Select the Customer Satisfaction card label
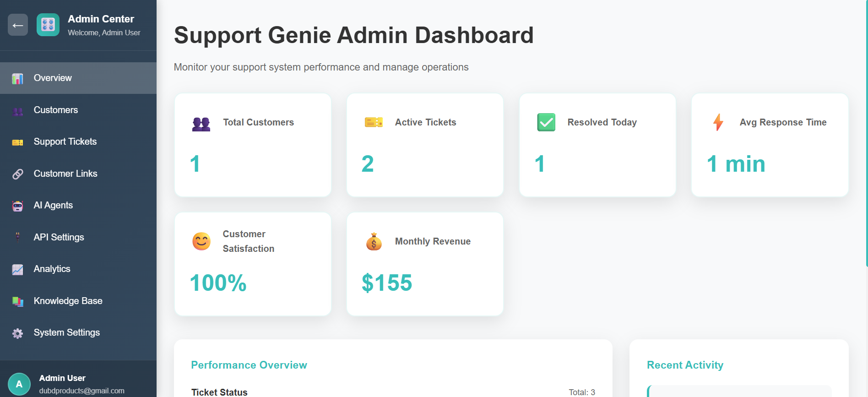Viewport: 868px width, 397px height. [x=249, y=241]
